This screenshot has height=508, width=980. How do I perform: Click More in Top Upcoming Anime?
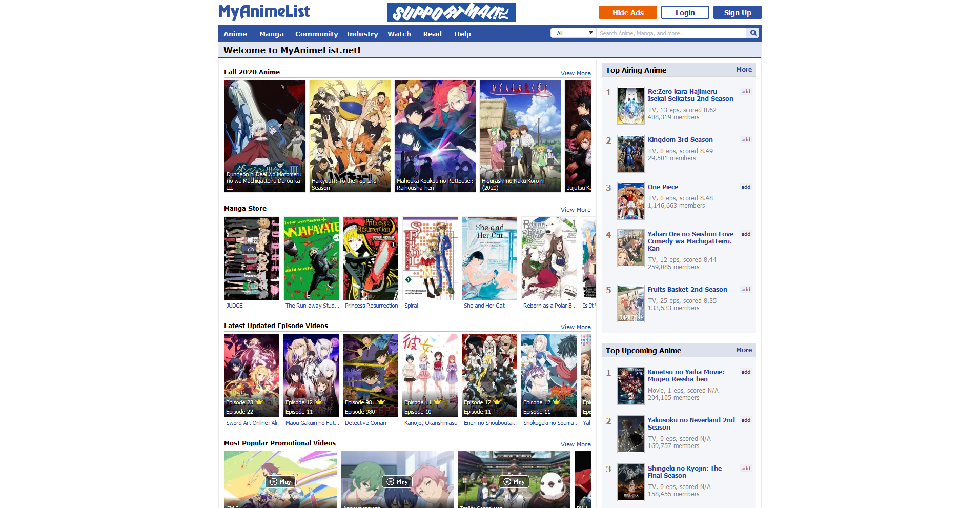pos(744,350)
